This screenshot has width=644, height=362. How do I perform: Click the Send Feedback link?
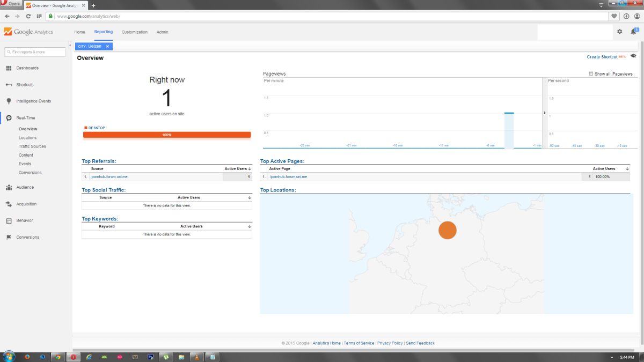(420, 343)
